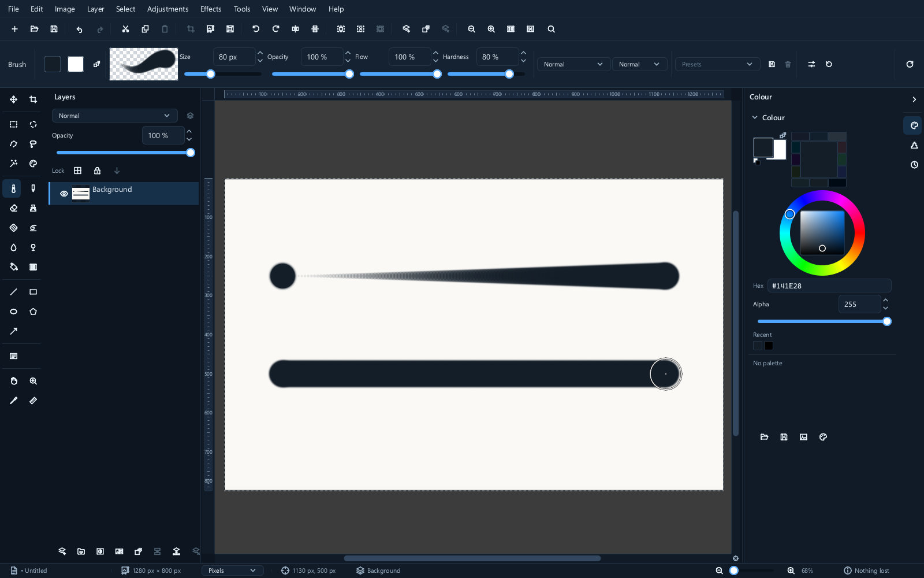Open the Layer menu

[x=95, y=9]
